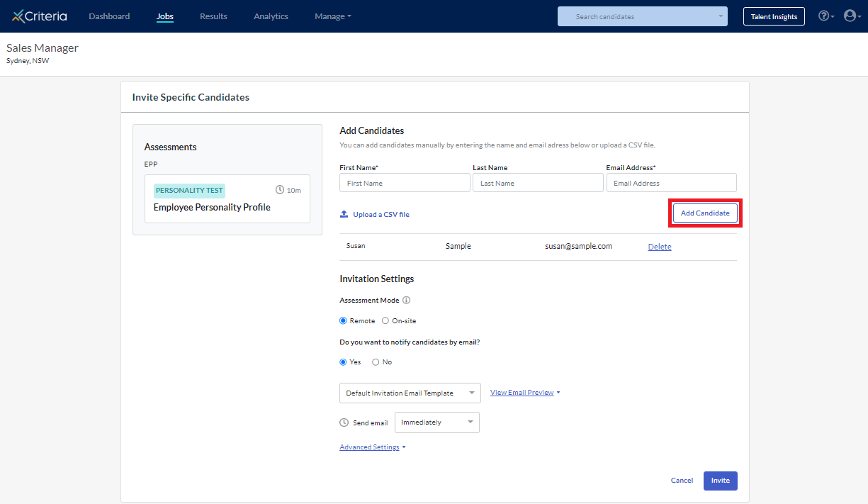Go to the Results tab
This screenshot has width=868, height=504.
[x=213, y=16]
